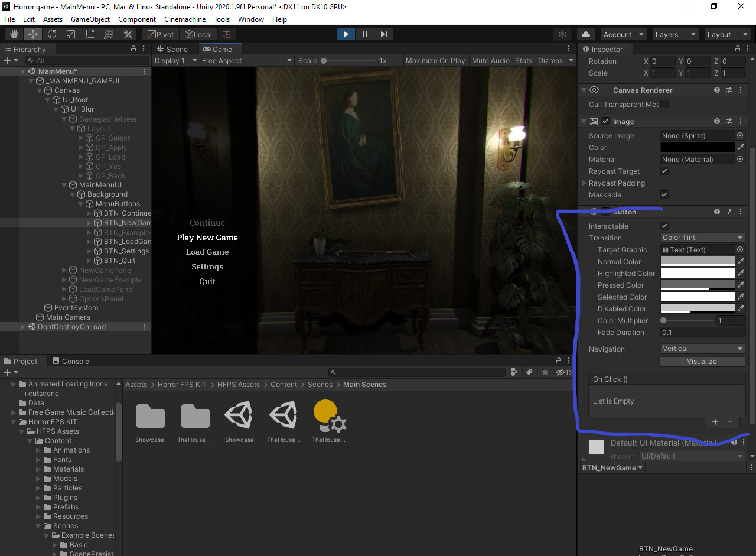
Task: Open the Collaborate cloud icon
Action: (x=585, y=34)
